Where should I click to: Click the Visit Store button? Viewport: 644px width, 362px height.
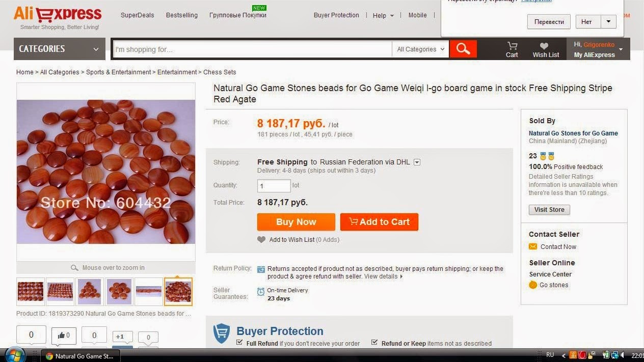549,210
